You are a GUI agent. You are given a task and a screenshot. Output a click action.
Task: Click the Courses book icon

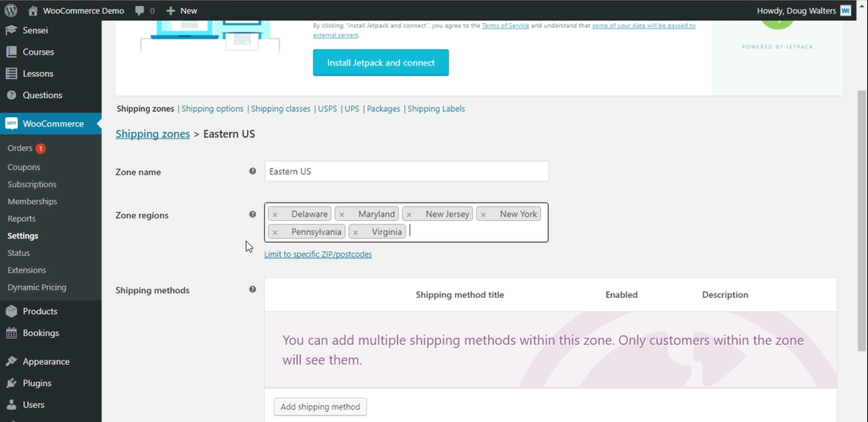click(11, 52)
